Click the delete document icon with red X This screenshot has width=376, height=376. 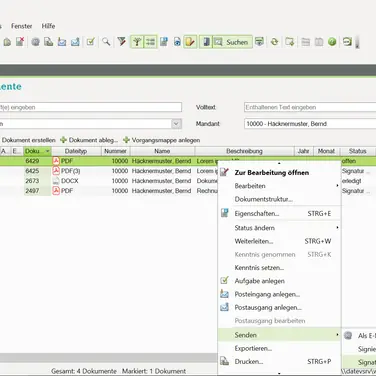(20, 42)
